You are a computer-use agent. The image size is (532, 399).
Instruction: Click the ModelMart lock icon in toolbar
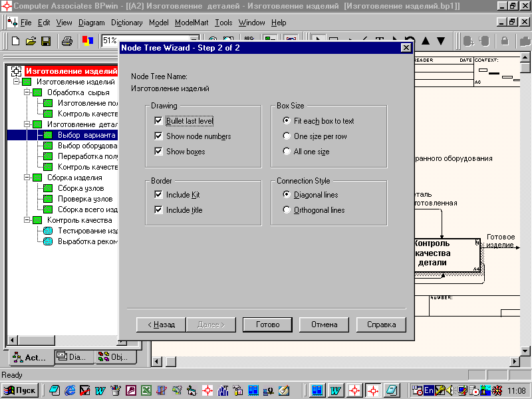pyautogui.click(x=505, y=41)
